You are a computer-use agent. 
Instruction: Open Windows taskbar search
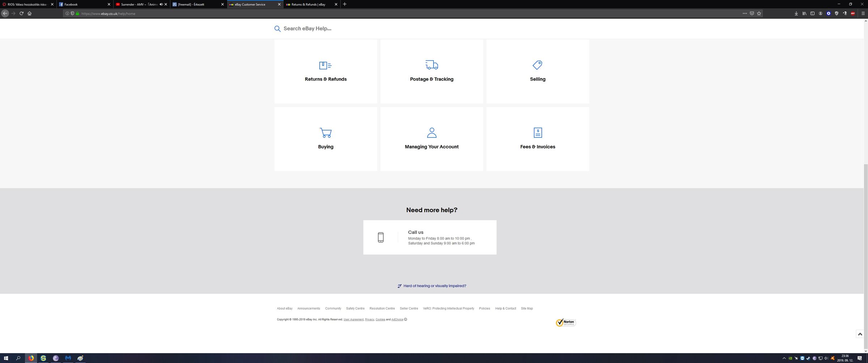(x=18, y=358)
